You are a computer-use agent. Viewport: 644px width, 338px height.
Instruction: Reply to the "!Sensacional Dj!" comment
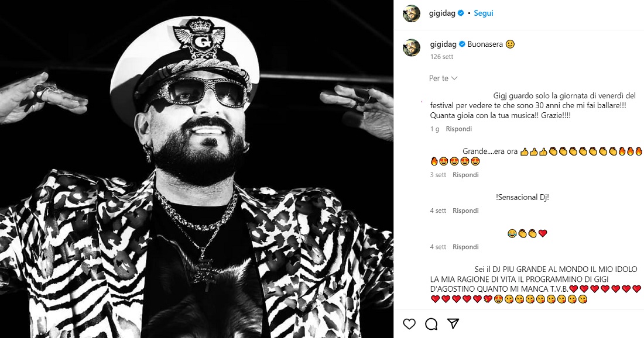pos(465,211)
